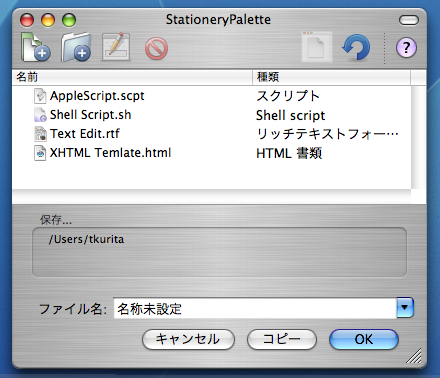Click the /Users/tkurita save location box
Screen dimensions: 440x378
click(219, 252)
